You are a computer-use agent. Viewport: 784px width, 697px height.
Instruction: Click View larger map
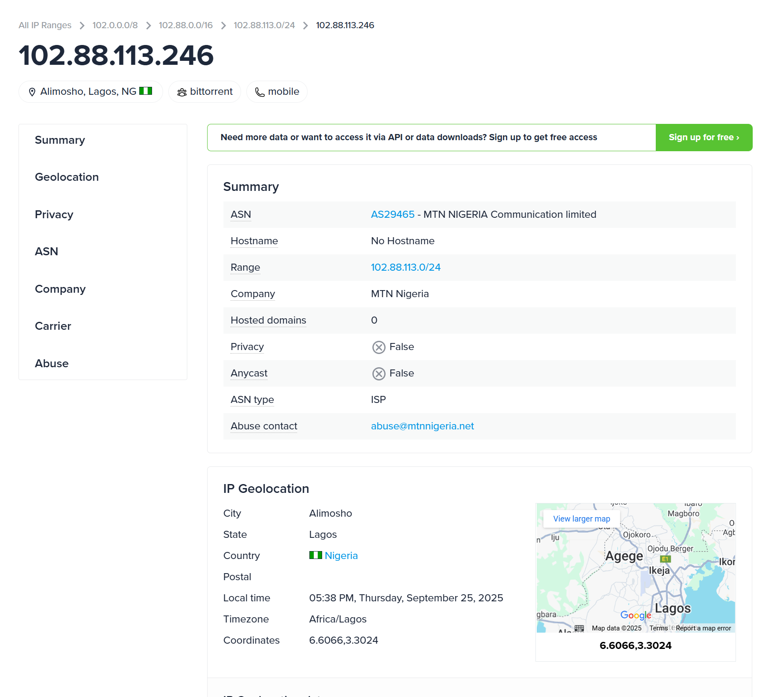point(582,519)
